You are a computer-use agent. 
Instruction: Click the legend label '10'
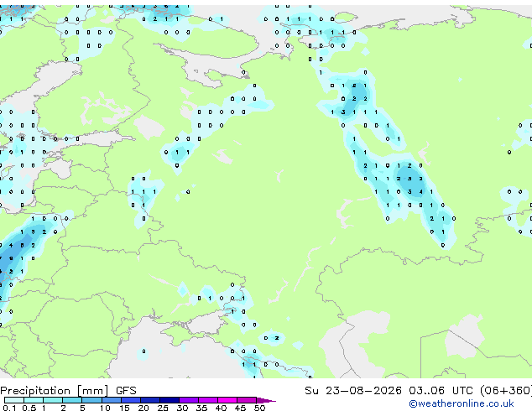coord(105,408)
